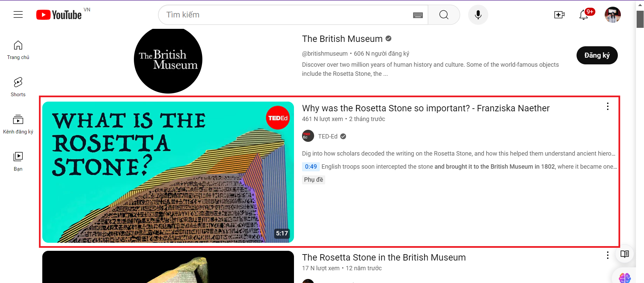Open Shorts in sidebar

pos(18,87)
